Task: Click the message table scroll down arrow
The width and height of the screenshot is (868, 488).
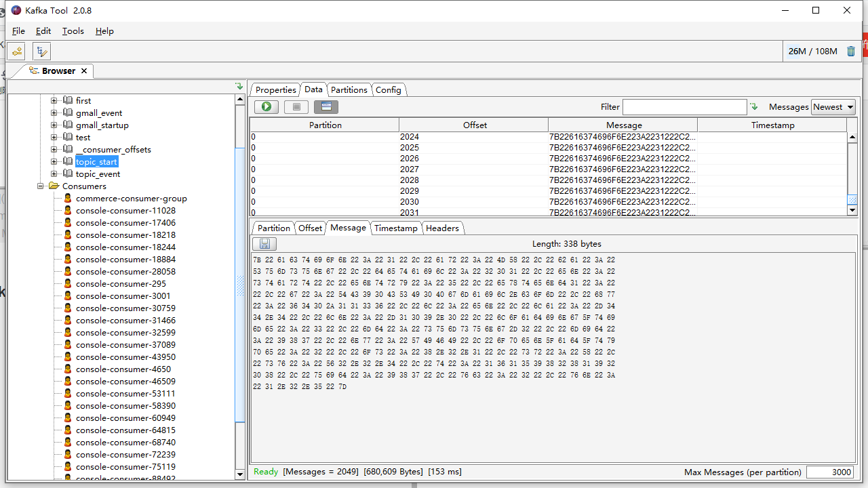Action: tap(852, 211)
